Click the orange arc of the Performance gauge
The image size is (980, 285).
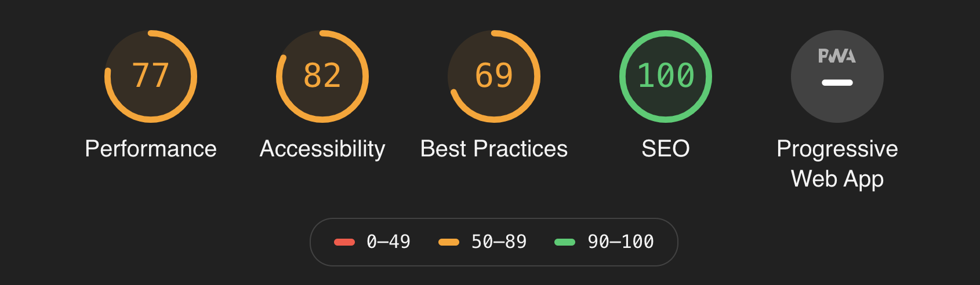[x=194, y=76]
